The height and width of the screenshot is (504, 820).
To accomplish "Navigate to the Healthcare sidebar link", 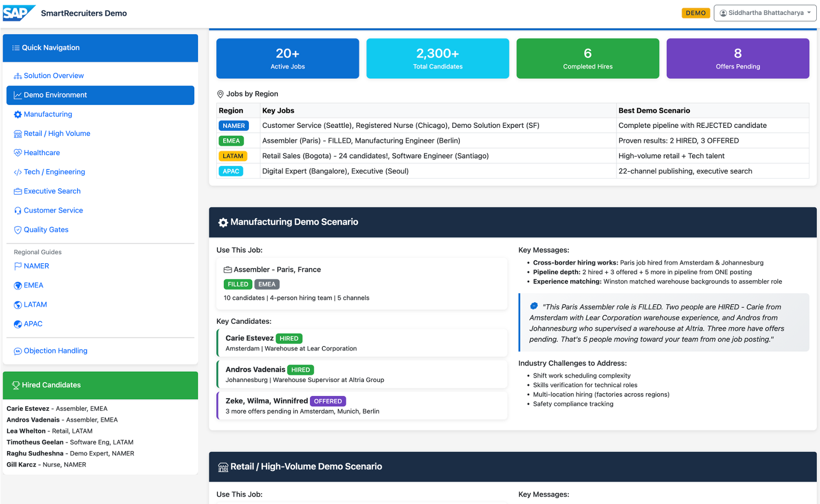I will pyautogui.click(x=42, y=153).
